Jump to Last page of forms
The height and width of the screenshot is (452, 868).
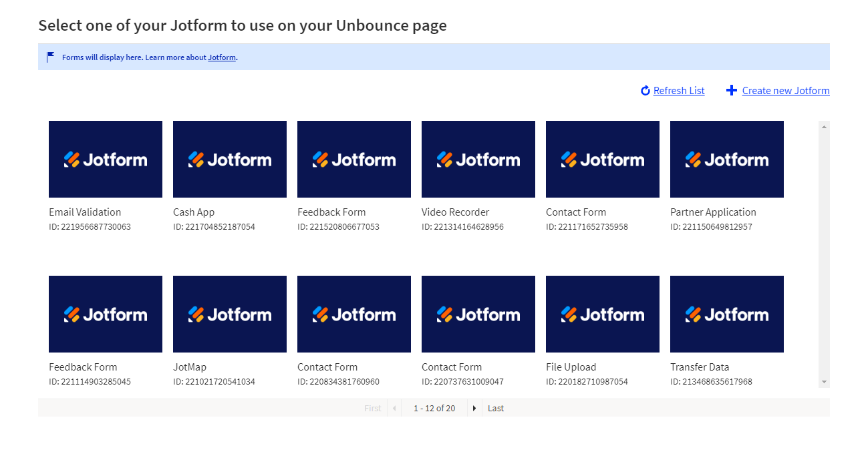point(496,408)
